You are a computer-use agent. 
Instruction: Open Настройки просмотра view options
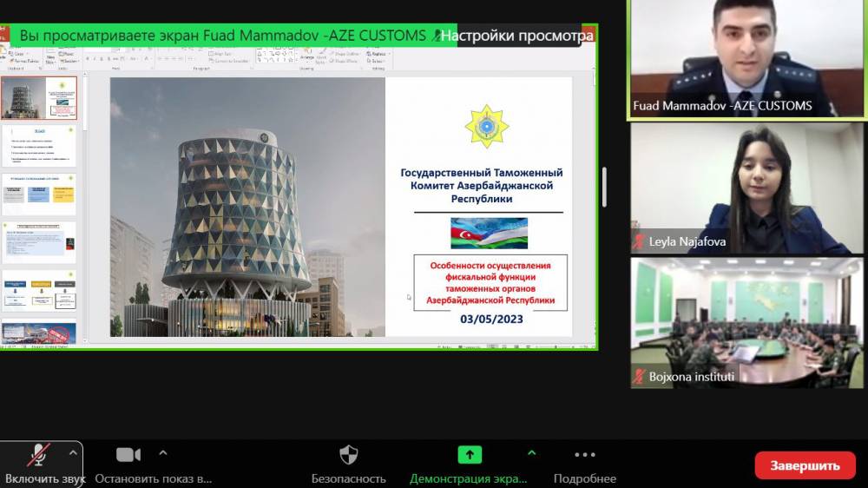click(x=516, y=36)
